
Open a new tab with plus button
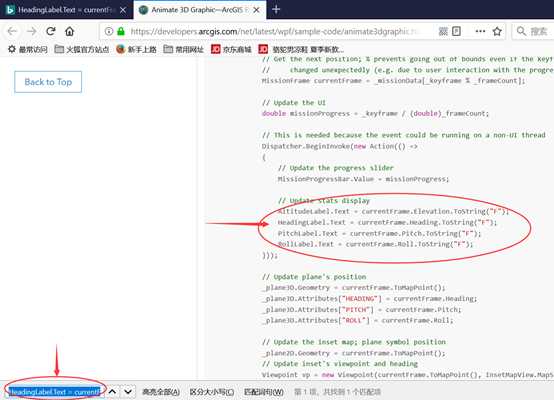[276, 10]
